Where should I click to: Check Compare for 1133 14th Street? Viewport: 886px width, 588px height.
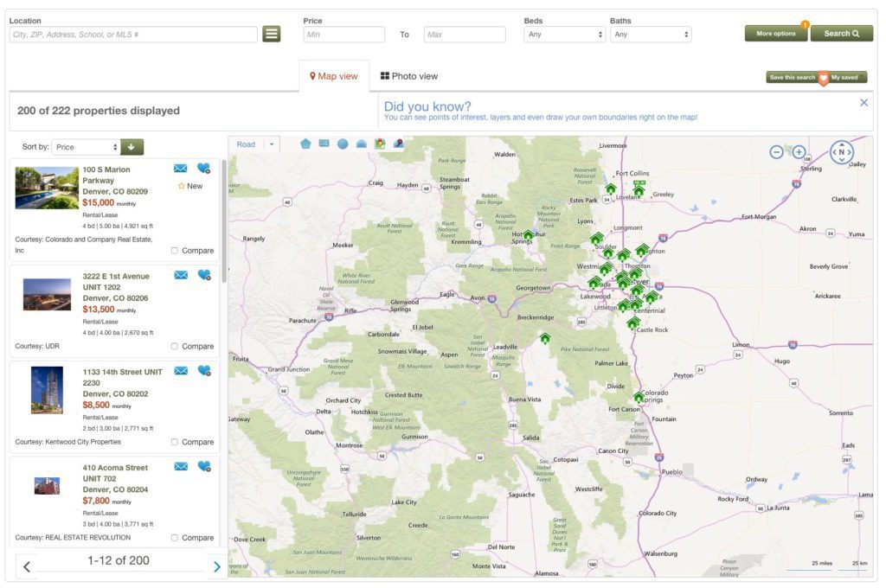coord(175,442)
